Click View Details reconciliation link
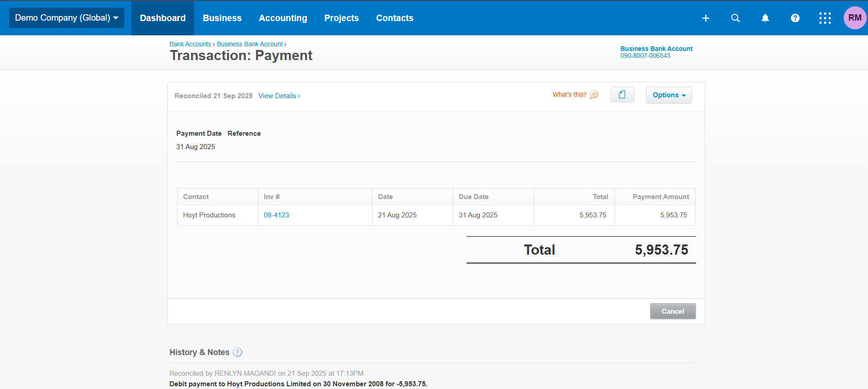This screenshot has height=389, width=868. point(279,96)
